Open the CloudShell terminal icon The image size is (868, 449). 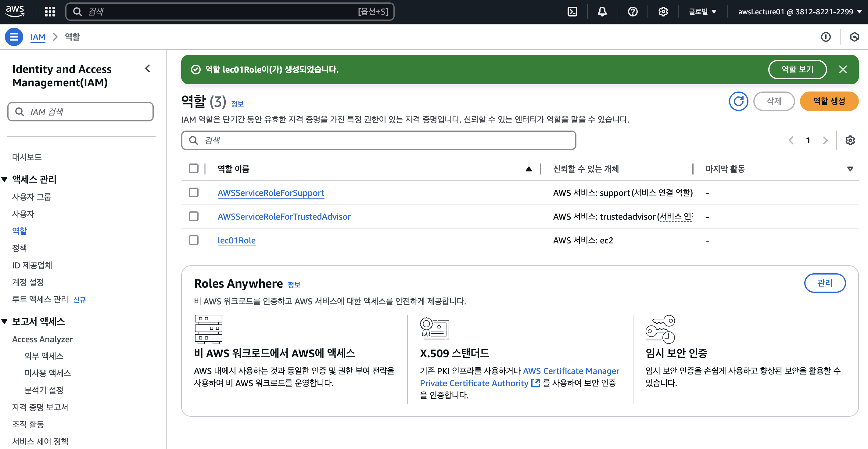(x=572, y=12)
